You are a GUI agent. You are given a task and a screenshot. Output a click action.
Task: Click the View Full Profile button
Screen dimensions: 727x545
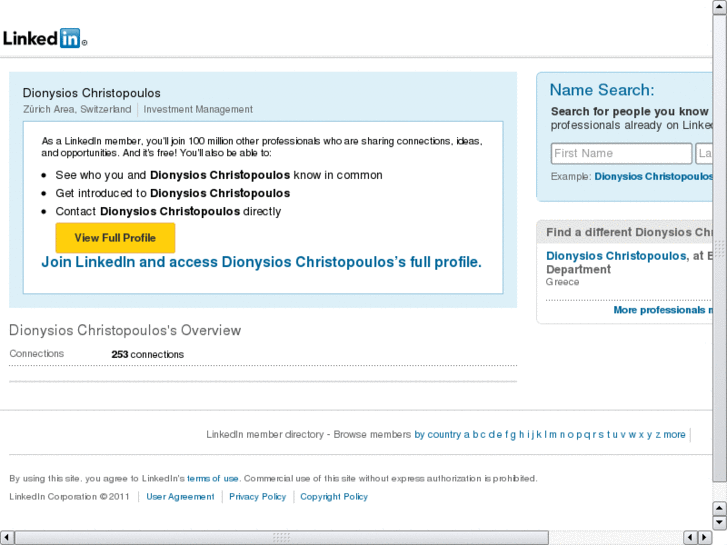pos(115,237)
